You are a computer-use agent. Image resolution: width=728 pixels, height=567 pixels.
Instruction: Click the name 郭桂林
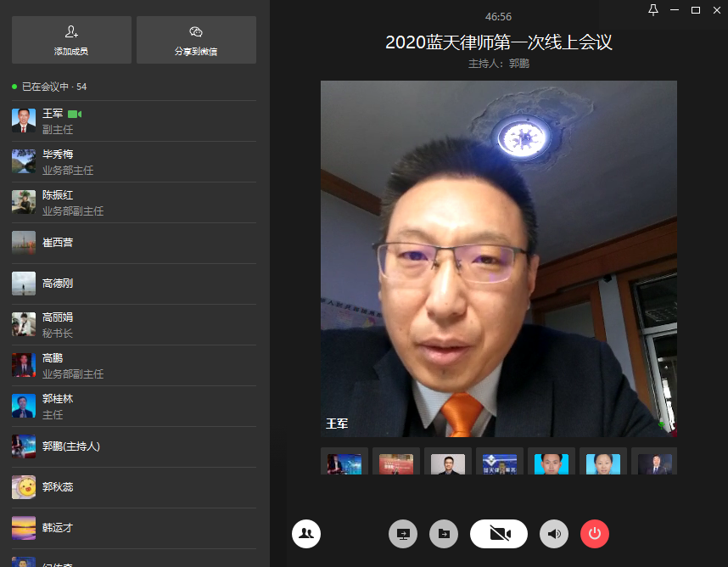tap(58, 399)
